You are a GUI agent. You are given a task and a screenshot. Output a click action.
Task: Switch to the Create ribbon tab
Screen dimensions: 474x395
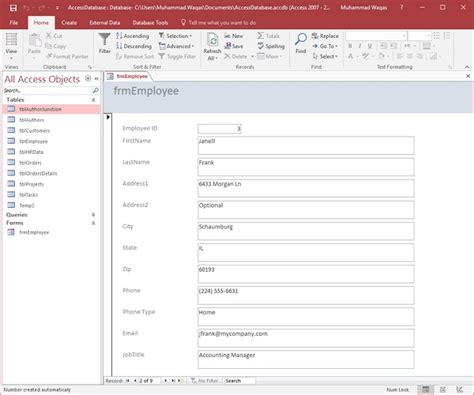(x=69, y=23)
